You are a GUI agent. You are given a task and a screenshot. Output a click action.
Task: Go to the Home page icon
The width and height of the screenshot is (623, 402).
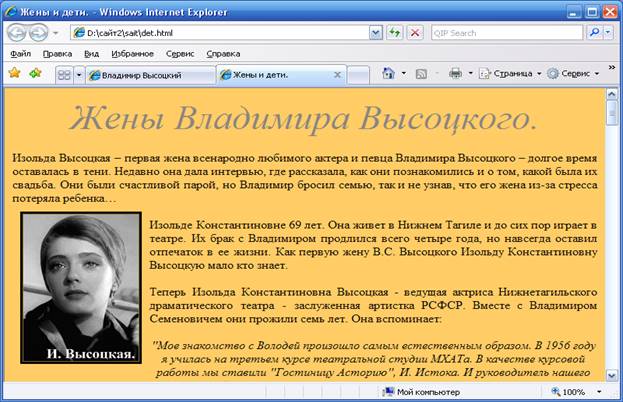tap(388, 74)
